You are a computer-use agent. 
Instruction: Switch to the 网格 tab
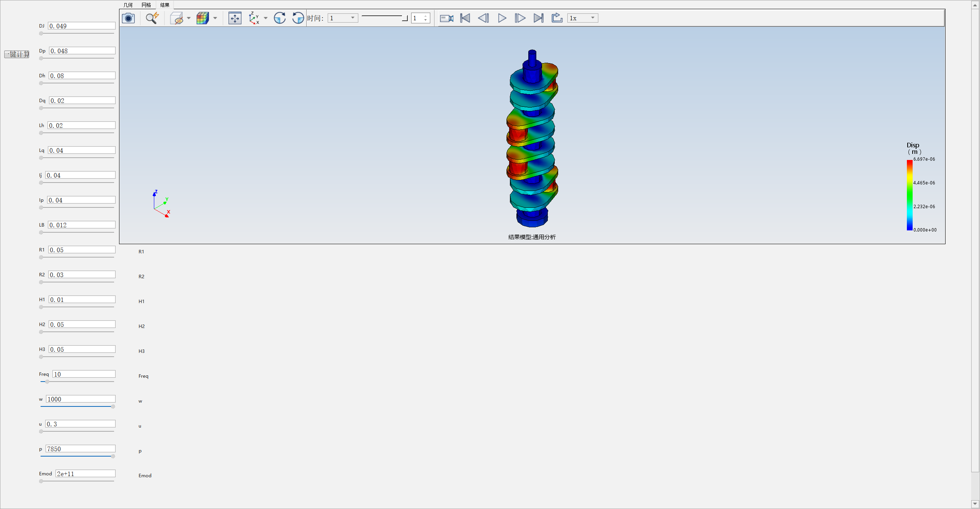click(x=146, y=5)
